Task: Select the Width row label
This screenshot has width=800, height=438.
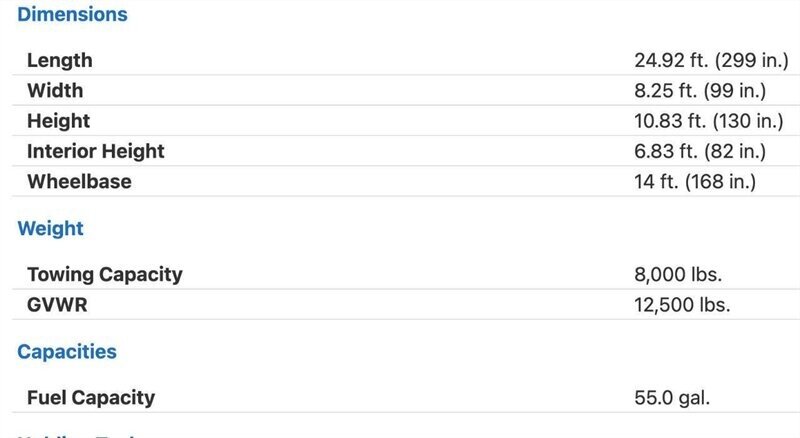Action: pos(55,90)
